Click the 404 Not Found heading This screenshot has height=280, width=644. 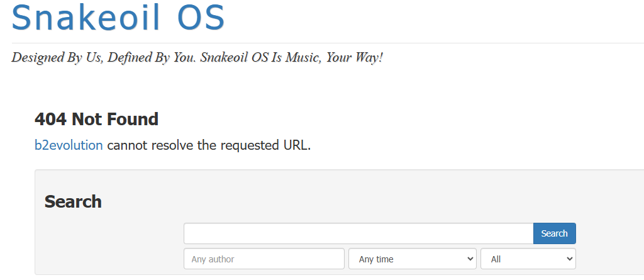pos(96,120)
